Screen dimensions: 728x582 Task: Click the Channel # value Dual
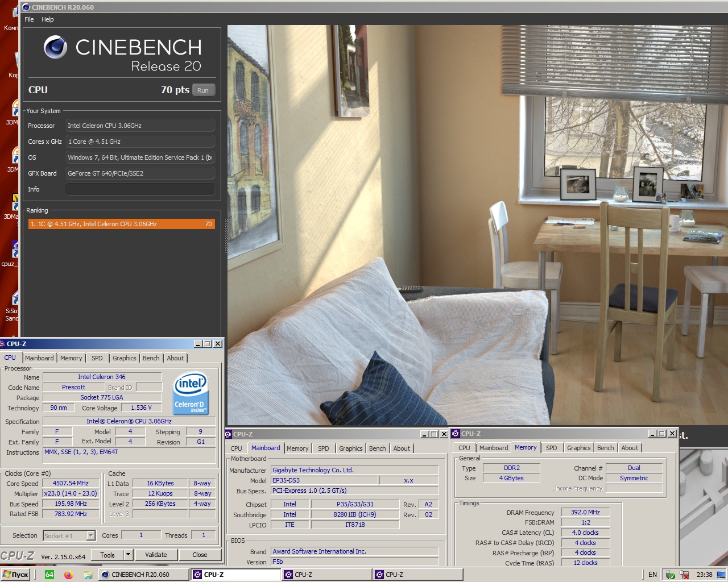[x=634, y=468]
